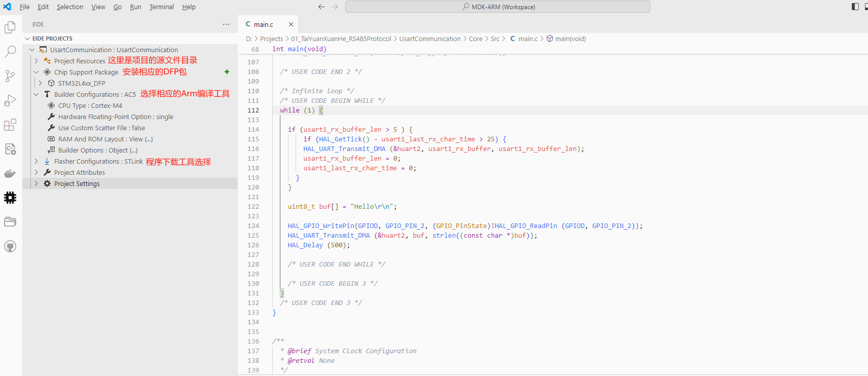The height and width of the screenshot is (376, 868).
Task: Click UsartCommunication in the breadcrumb
Action: pos(430,39)
